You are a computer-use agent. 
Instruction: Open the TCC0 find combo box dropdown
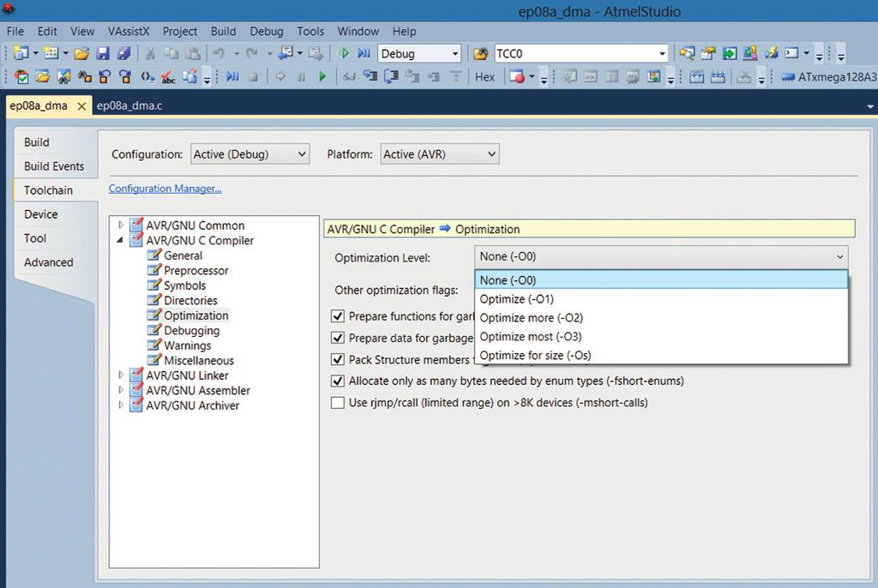coord(663,54)
